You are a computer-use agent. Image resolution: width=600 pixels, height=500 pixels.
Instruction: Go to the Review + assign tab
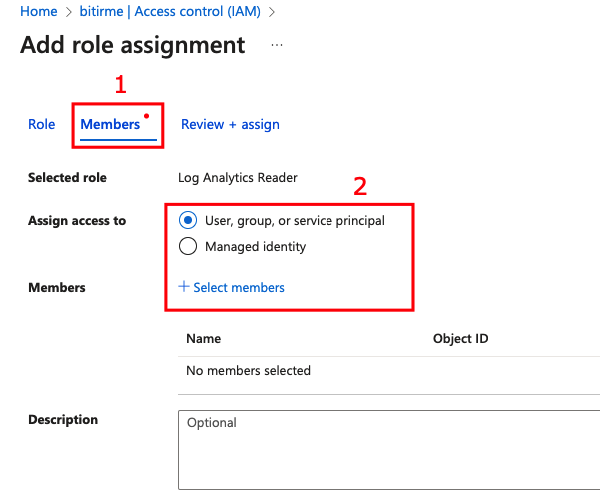[230, 124]
